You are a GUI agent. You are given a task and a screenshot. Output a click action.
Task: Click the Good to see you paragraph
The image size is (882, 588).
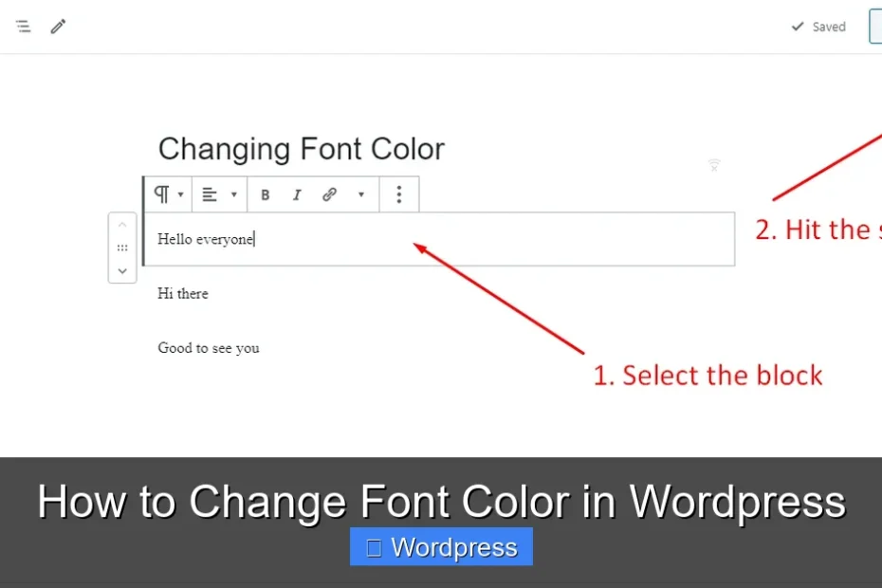pyautogui.click(x=209, y=348)
